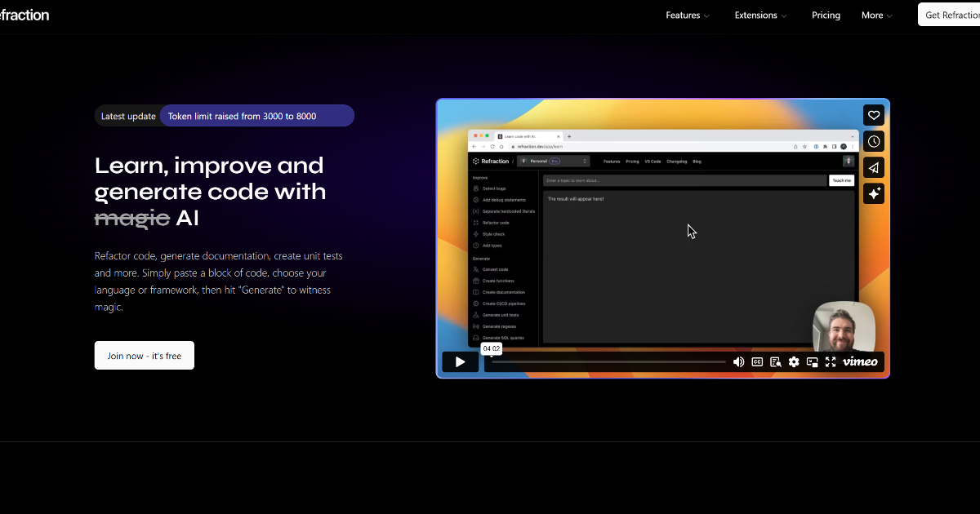Click the sparkle AI icon on video
Image resolution: width=980 pixels, height=514 pixels.
(x=873, y=193)
